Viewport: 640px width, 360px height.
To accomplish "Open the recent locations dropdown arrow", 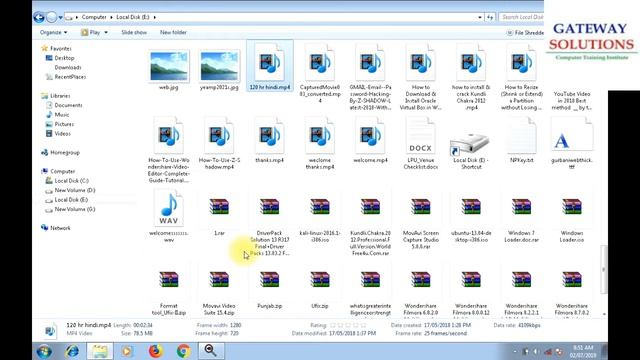I will pyautogui.click(x=60, y=18).
